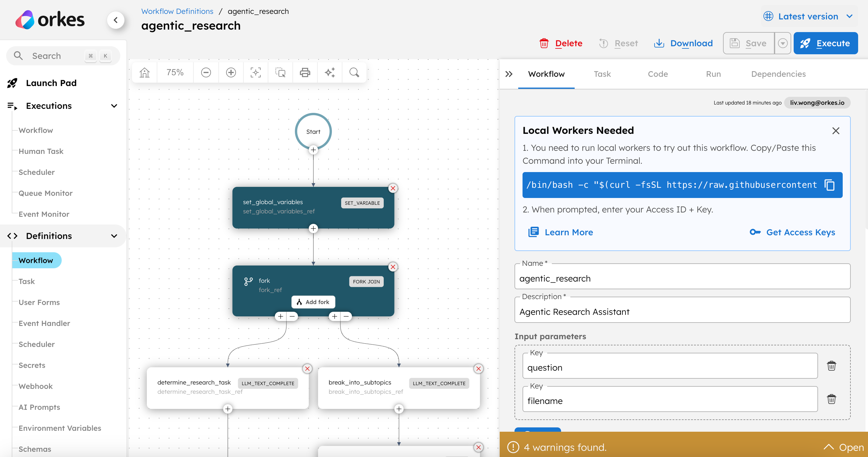Copy the terminal command using the clipboard icon
Image resolution: width=868 pixels, height=457 pixels.
pyautogui.click(x=829, y=185)
